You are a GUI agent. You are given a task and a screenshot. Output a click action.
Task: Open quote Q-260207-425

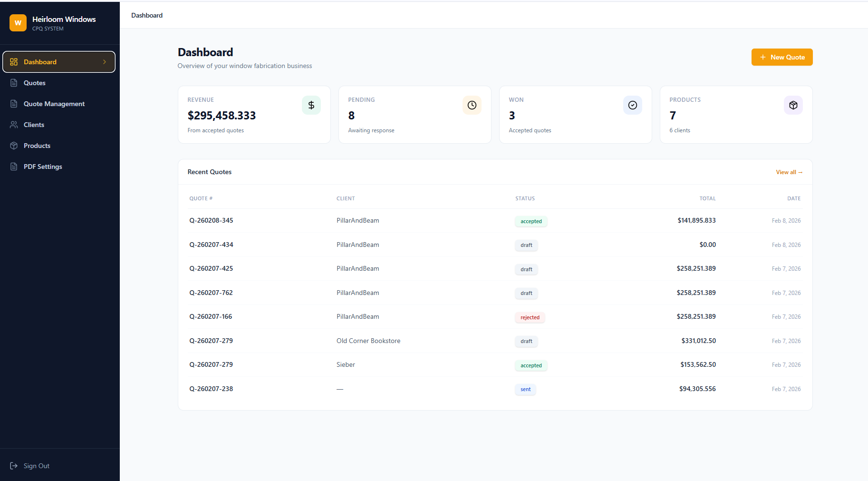click(211, 268)
